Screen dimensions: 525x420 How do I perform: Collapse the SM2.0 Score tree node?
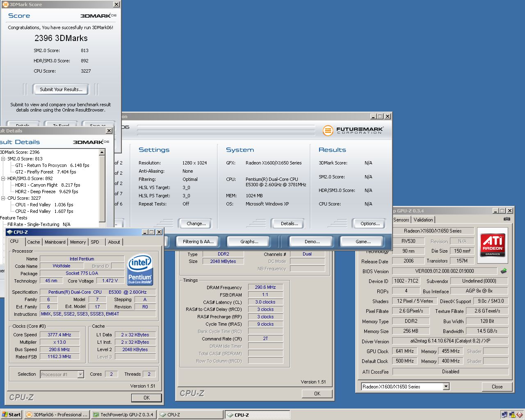pos(3,159)
